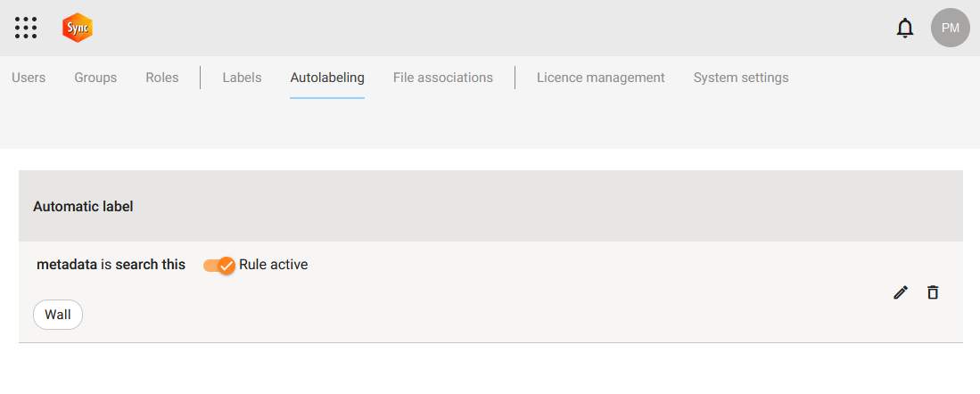Delete the rule using trash icon
This screenshot has height=394, width=980.
coord(933,292)
